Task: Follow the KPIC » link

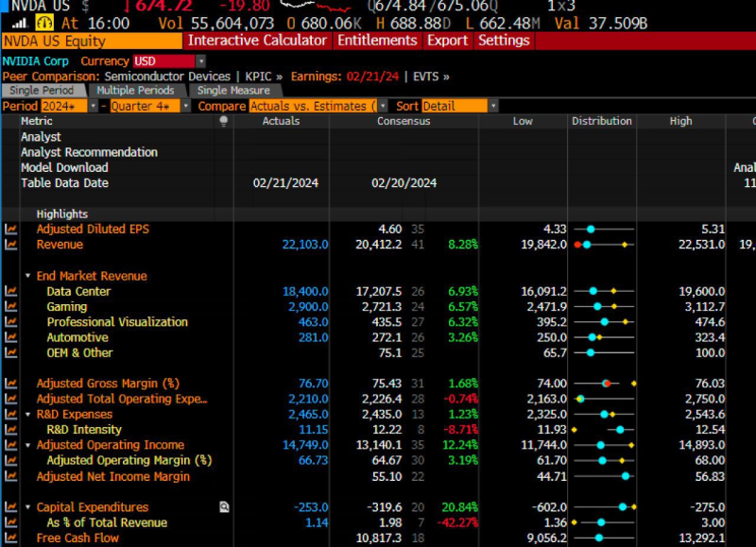Action: tap(264, 77)
